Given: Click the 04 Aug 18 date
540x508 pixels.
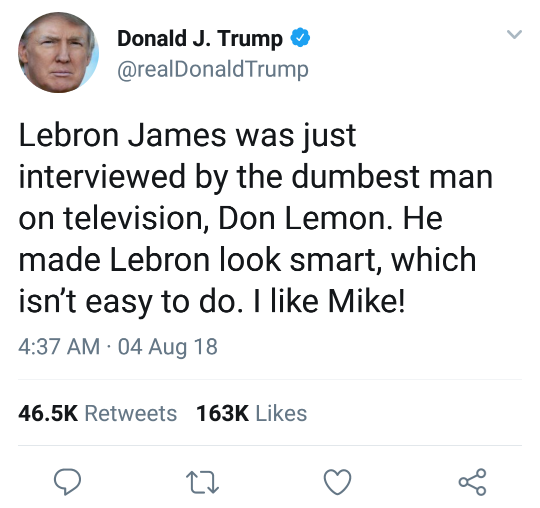Looking at the screenshot, I should click(168, 347).
